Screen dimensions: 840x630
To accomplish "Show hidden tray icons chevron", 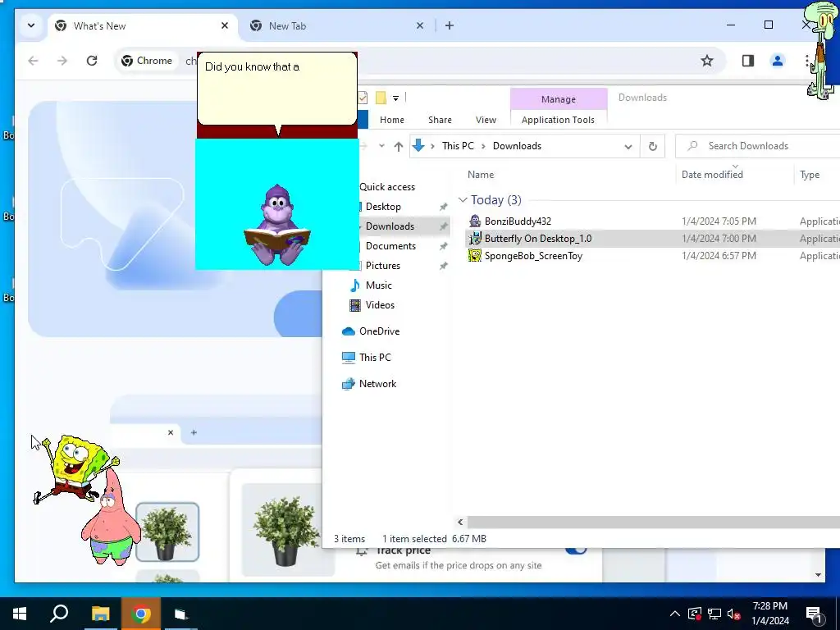I will (x=675, y=614).
